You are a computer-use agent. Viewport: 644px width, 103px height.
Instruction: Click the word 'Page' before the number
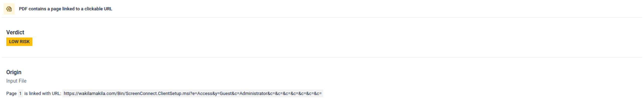(x=11, y=93)
